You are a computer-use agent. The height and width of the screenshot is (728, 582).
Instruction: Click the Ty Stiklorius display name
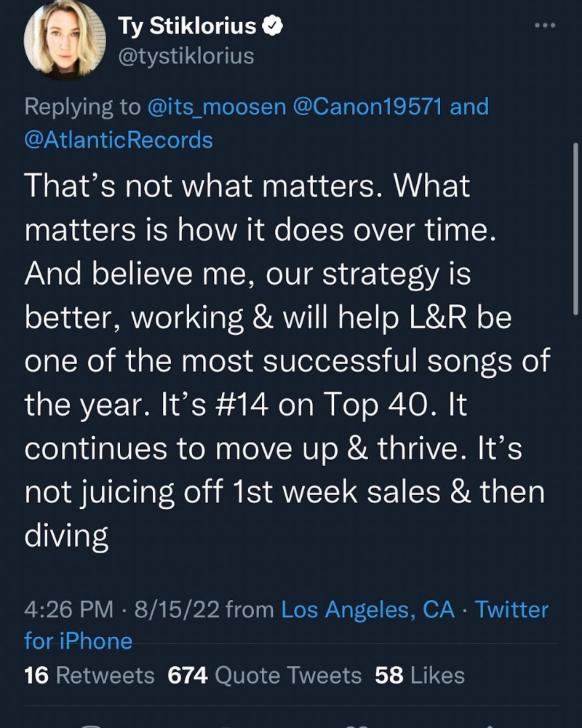[188, 27]
